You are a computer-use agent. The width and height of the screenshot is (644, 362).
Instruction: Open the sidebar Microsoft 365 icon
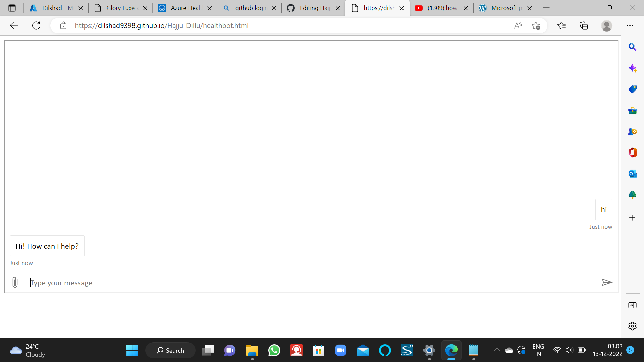click(632, 153)
